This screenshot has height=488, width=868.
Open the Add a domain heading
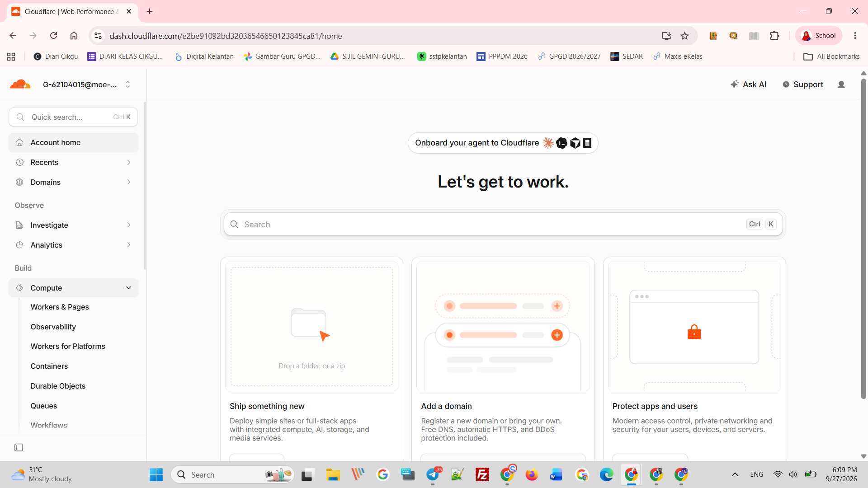[446, 406]
